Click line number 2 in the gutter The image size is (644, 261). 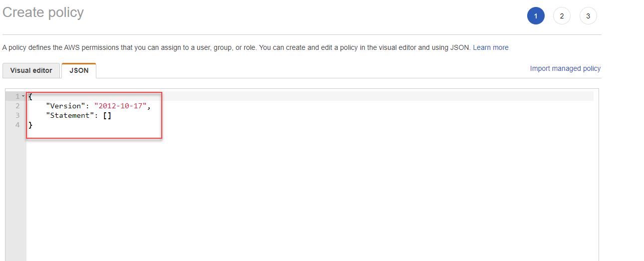pos(17,106)
